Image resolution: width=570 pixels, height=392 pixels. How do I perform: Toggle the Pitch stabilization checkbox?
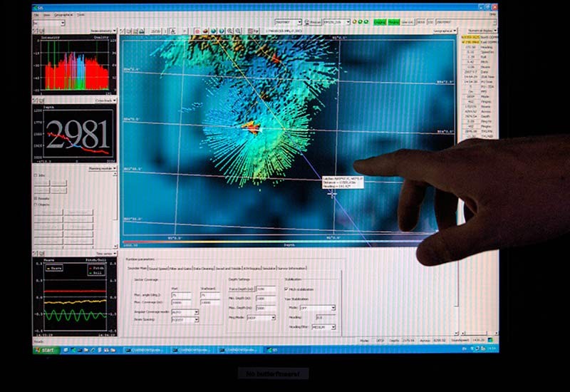pyautogui.click(x=286, y=289)
